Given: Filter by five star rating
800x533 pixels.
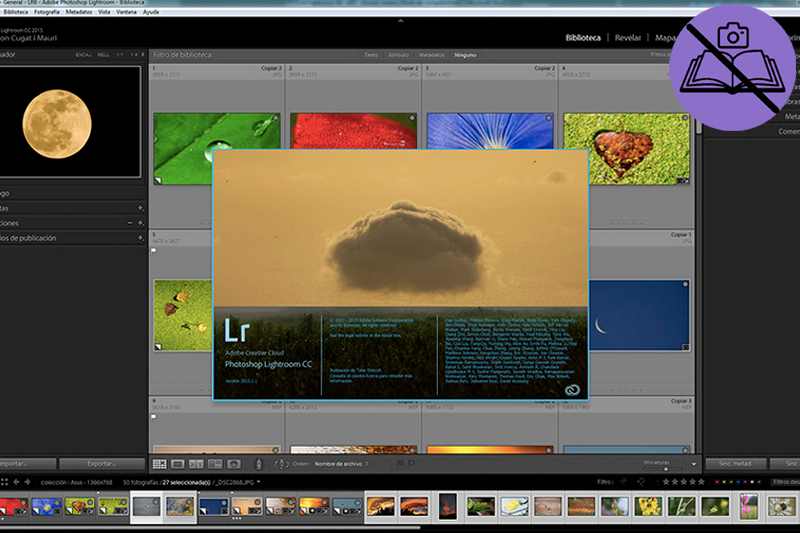Looking at the screenshot, I should pos(701,481).
